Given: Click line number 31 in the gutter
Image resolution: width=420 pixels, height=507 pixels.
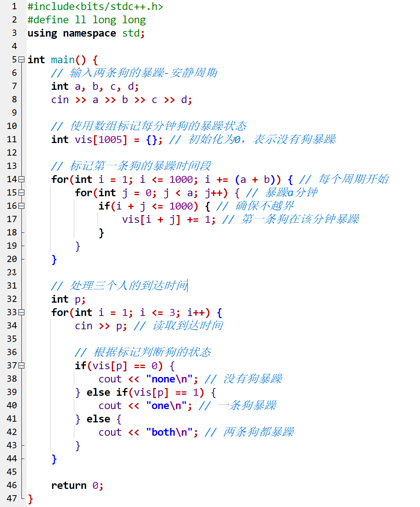Looking at the screenshot, I should pyautogui.click(x=12, y=286).
